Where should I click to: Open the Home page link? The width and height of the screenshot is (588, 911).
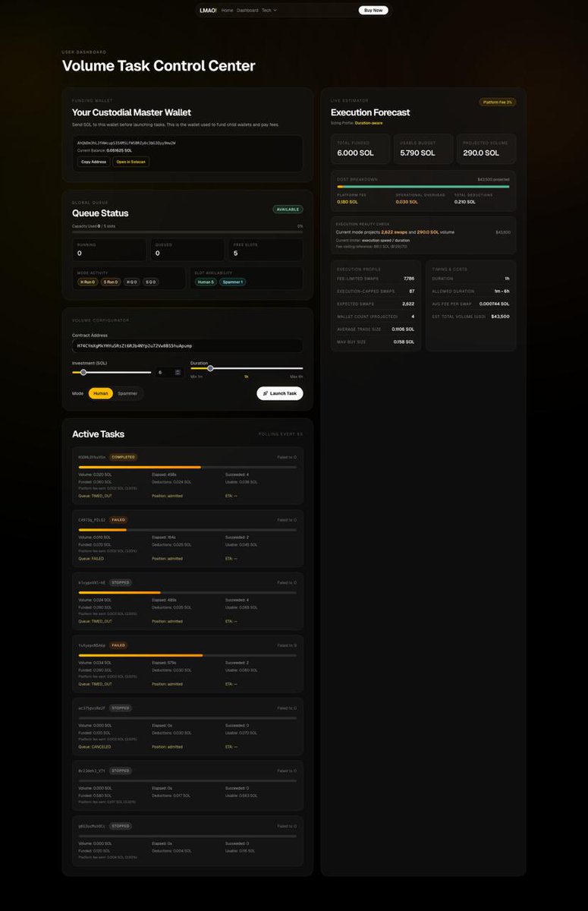[x=227, y=11]
